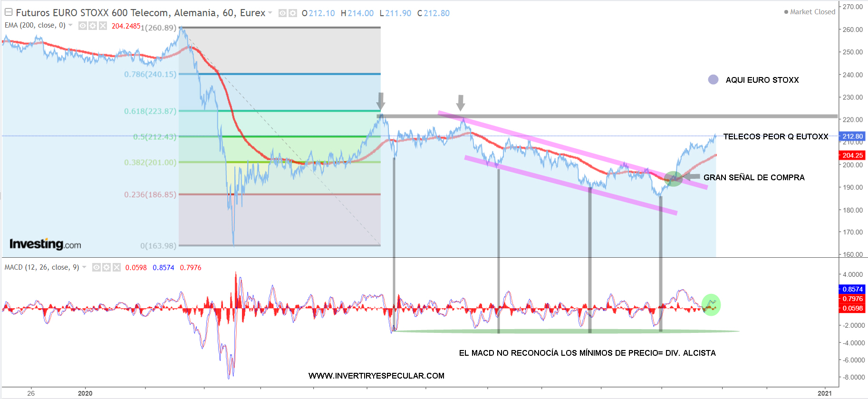The height and width of the screenshot is (399, 868).
Task: Open MACD indicator settings gear
Action: (106, 267)
